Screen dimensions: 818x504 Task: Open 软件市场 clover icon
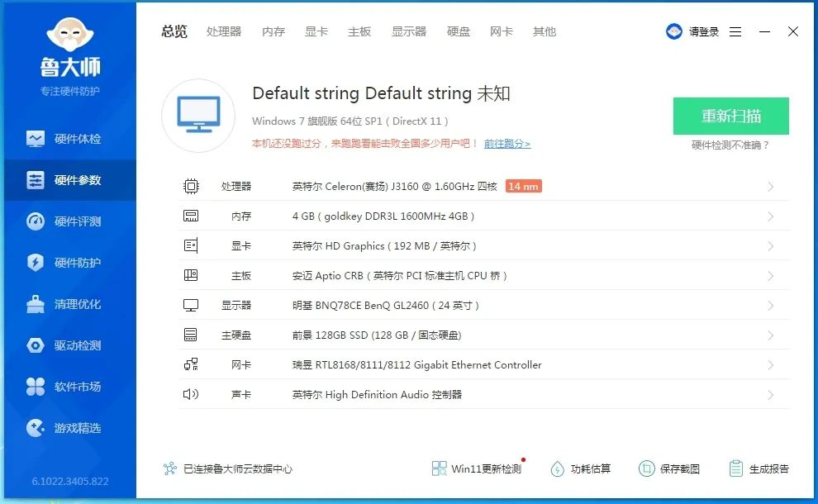point(36,387)
